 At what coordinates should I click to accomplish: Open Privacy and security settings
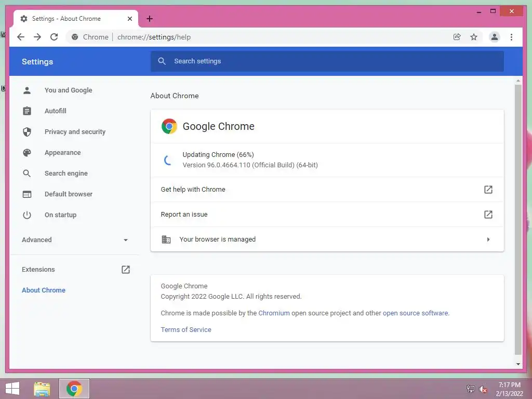click(75, 131)
